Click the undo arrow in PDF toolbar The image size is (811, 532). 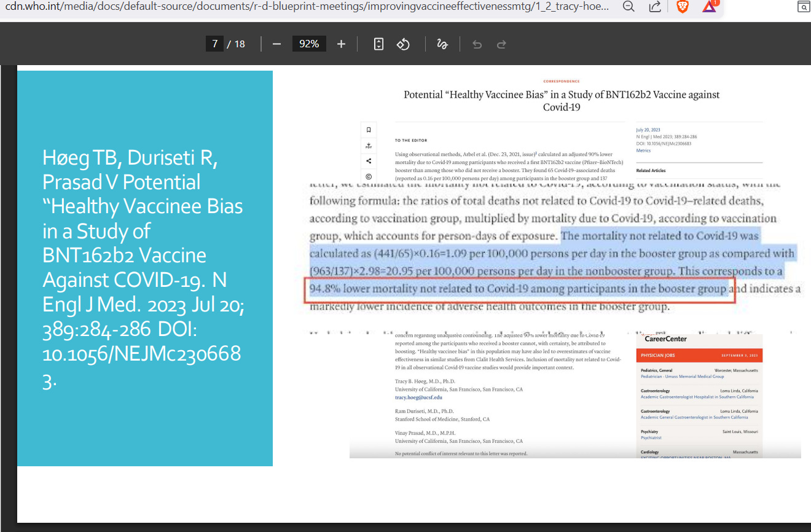tap(477, 44)
